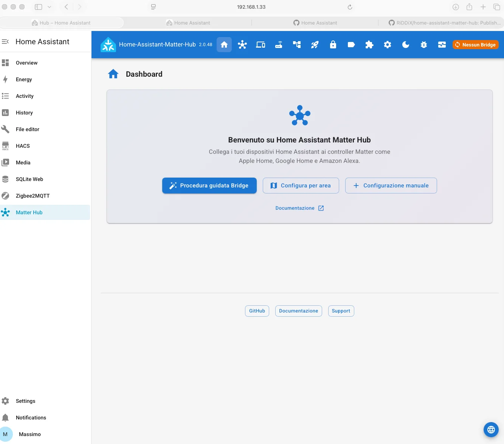Open SQLite Web in the sidebar
Screen dimensions: 504x444
(x=45, y=179)
